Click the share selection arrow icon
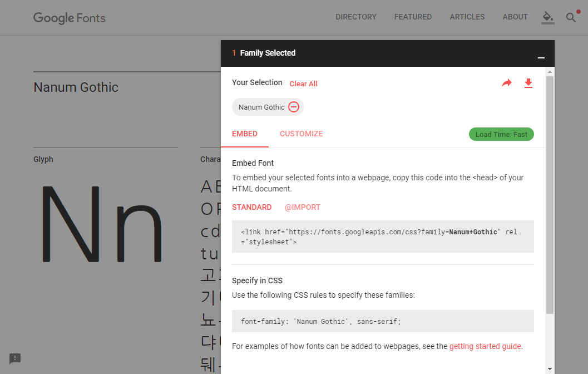Screen dimensions: 588x374 [x=506, y=83]
